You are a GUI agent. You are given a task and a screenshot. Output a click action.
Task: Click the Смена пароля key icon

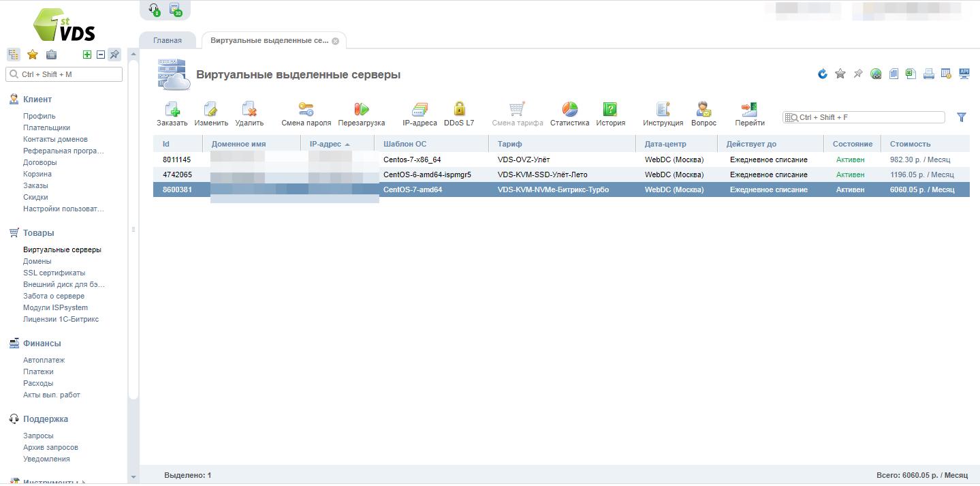coord(306,110)
